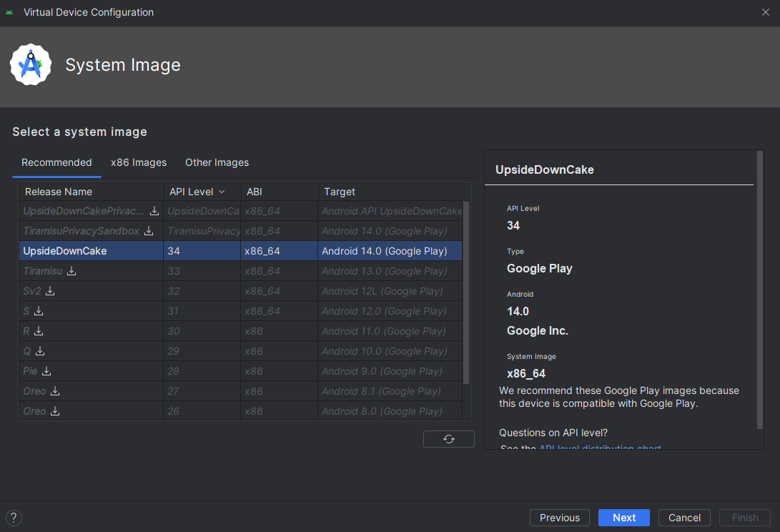Click the Android icon in title bar
The height and width of the screenshot is (532, 780).
9,12
